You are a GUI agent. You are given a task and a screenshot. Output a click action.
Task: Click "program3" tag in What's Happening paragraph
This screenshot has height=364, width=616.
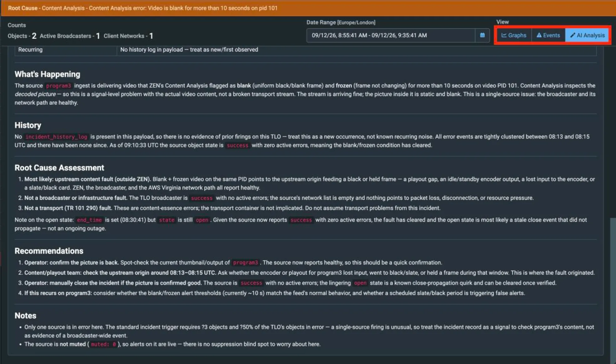[58, 86]
